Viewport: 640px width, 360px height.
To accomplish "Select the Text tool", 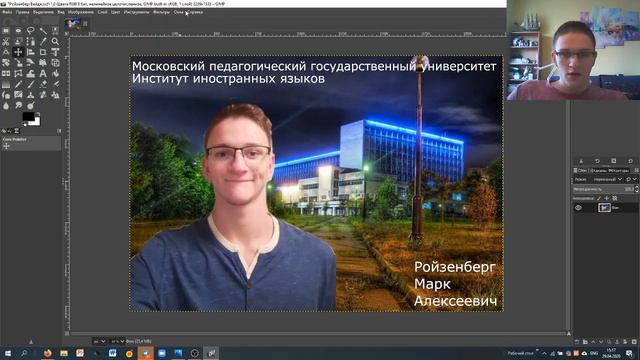I will pos(43,73).
